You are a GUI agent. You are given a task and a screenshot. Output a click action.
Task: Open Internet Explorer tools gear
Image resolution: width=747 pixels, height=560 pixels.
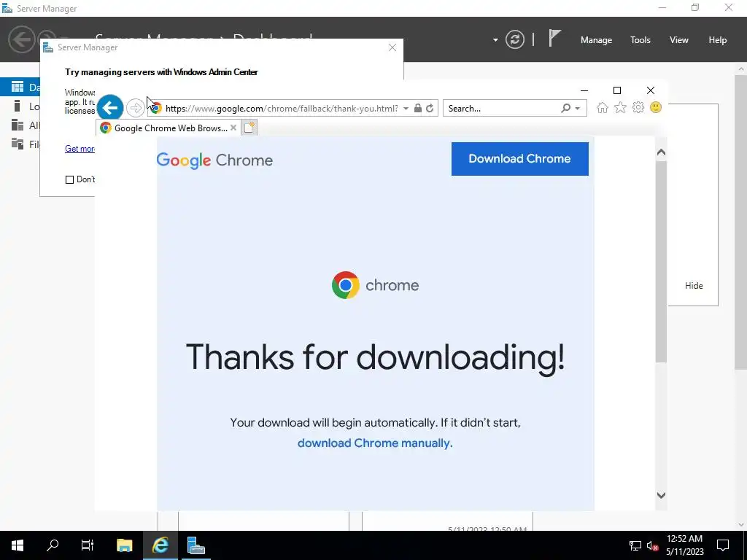[x=638, y=108]
